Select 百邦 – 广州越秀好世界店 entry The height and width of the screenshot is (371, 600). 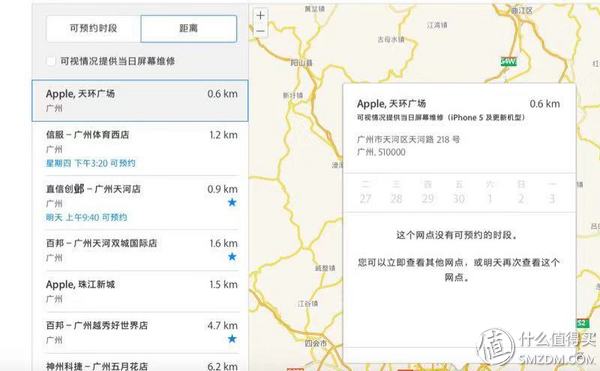tap(140, 332)
